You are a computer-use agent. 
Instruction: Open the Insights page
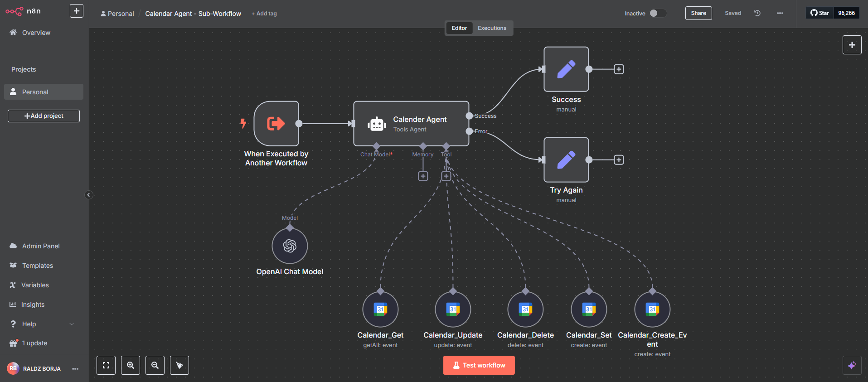33,305
